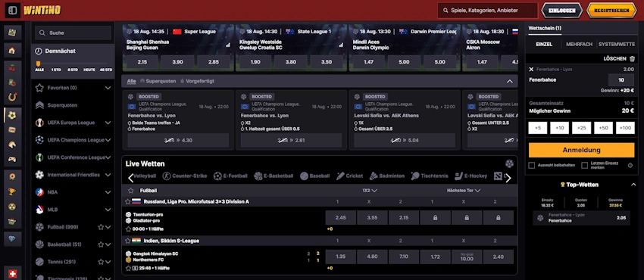Star Tennis (291) in sports list
644x280 pixels.
pos(101,262)
